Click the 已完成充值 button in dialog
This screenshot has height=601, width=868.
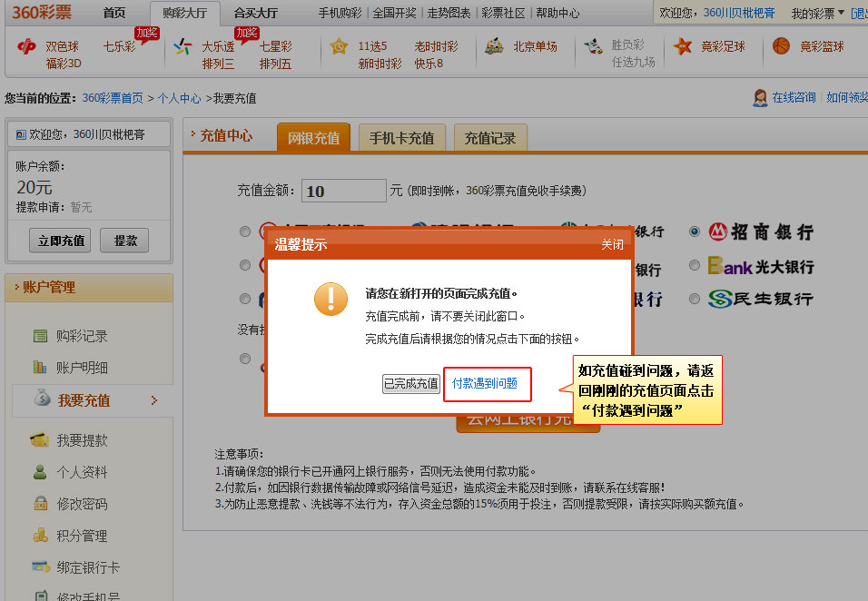click(410, 383)
